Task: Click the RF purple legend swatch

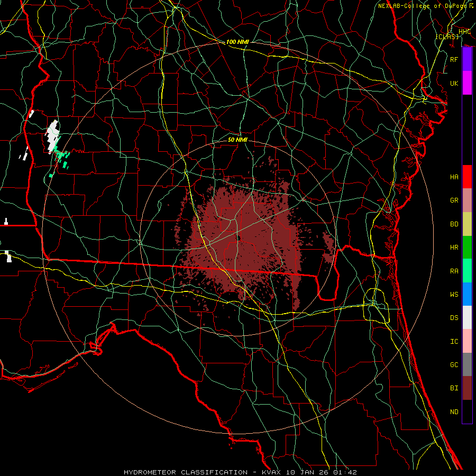Action: (x=467, y=59)
